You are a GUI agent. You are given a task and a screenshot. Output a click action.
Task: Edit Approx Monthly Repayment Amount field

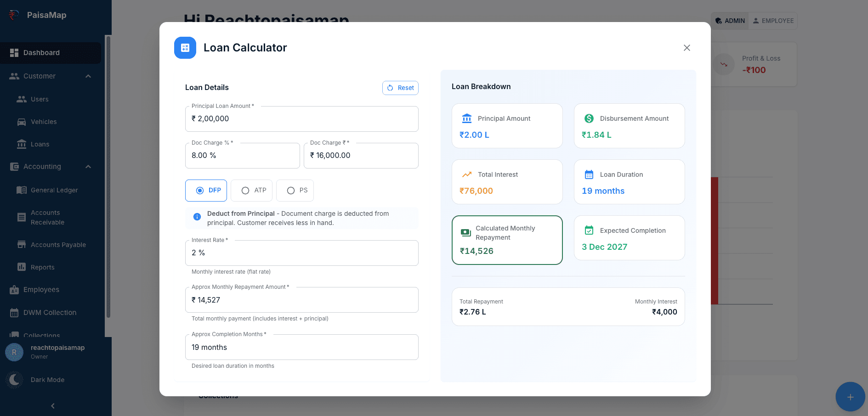(x=301, y=300)
